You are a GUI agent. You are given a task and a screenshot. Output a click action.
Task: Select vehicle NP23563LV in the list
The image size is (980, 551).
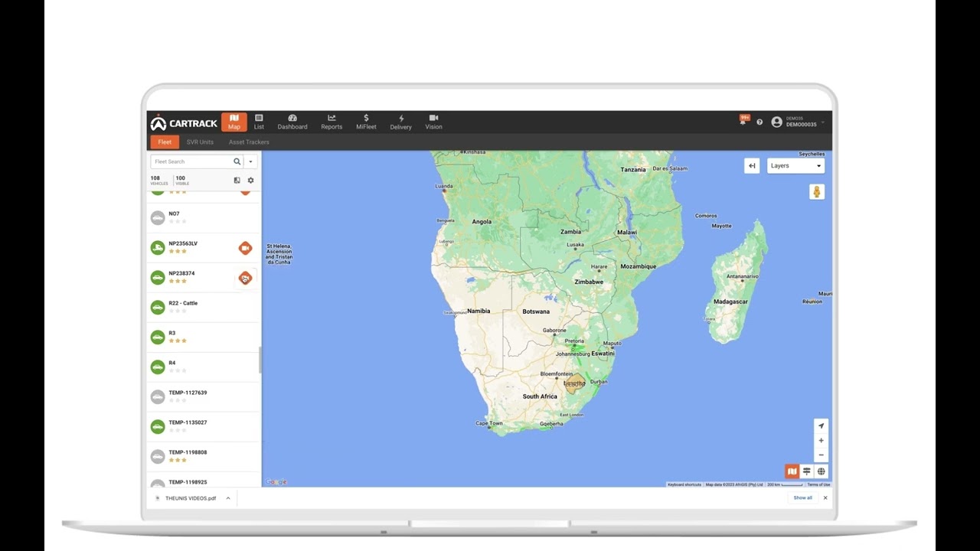coord(204,248)
